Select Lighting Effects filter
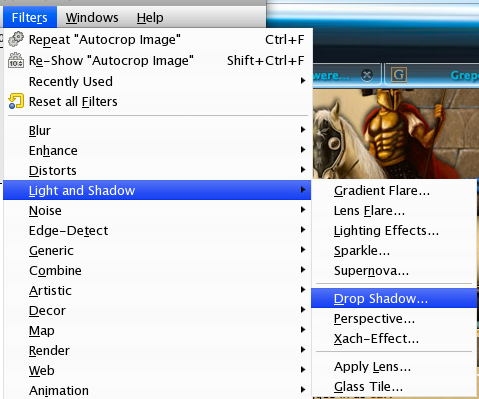The height and width of the screenshot is (399, 479). click(394, 231)
